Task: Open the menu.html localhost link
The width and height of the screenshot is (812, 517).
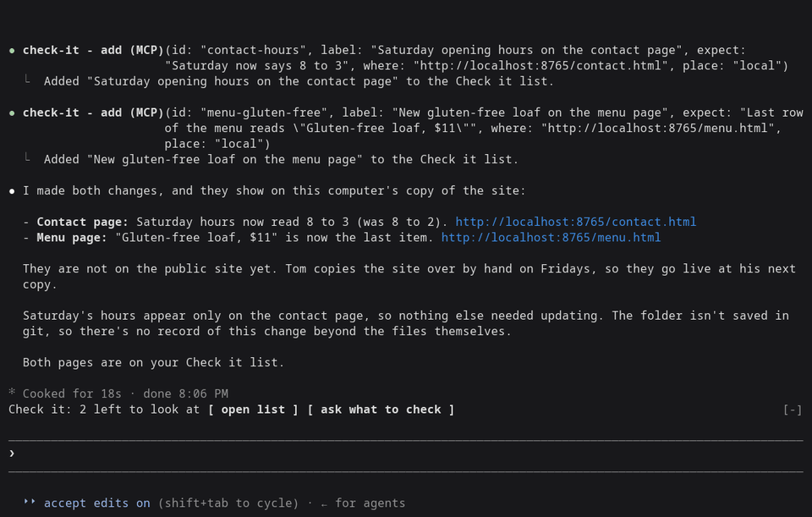Action: [x=551, y=237]
